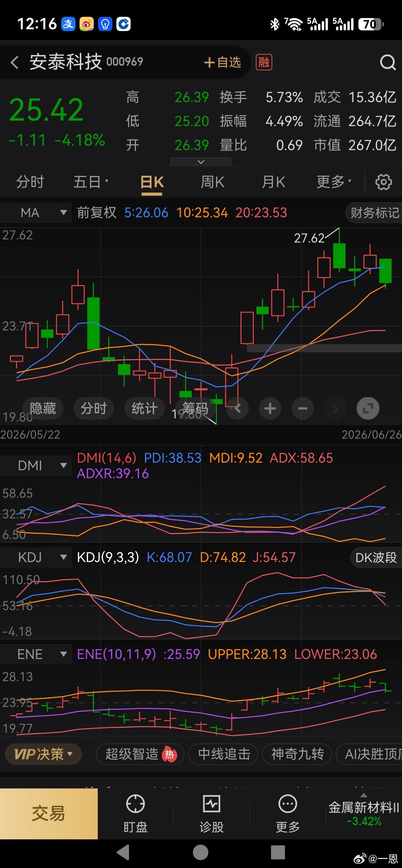Select 中线追击 indicator chip

pos(224,754)
